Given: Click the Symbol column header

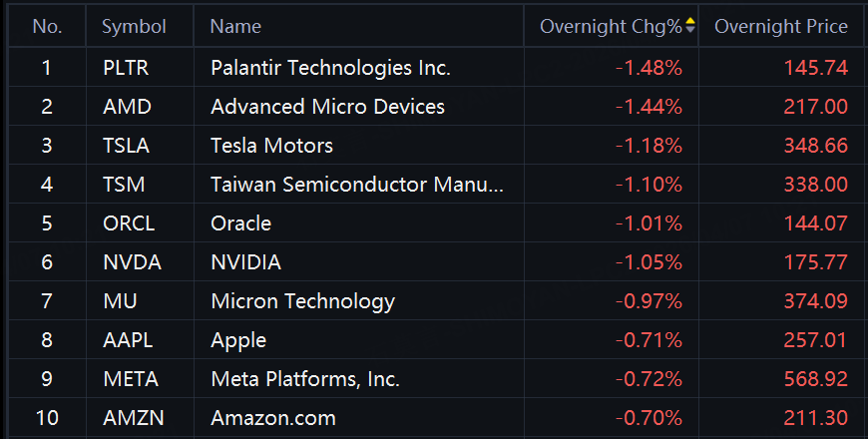Looking at the screenshot, I should [134, 27].
